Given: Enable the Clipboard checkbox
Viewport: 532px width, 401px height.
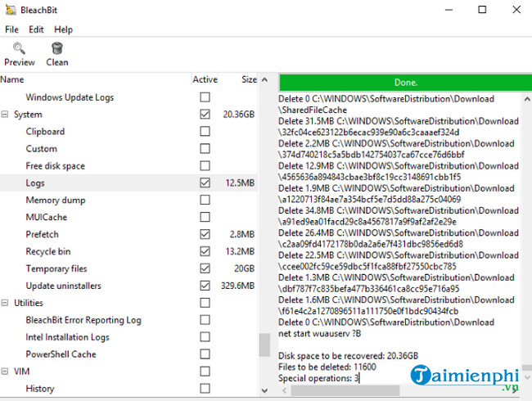Looking at the screenshot, I should (x=205, y=132).
